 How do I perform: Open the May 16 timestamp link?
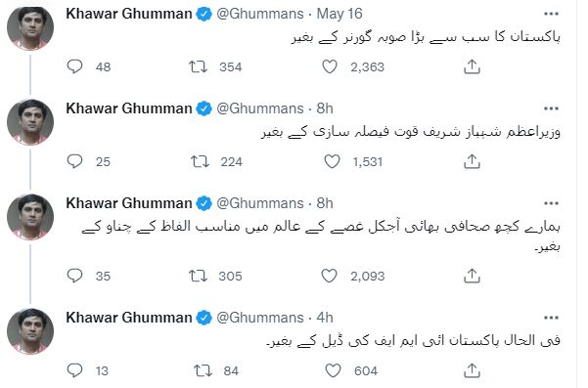pyautogui.click(x=339, y=14)
